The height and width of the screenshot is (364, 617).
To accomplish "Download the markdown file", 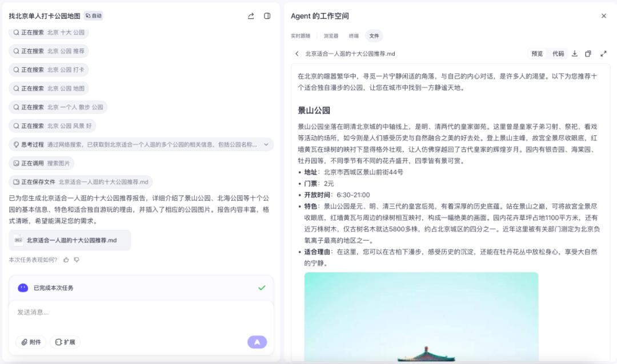I will click(x=575, y=54).
